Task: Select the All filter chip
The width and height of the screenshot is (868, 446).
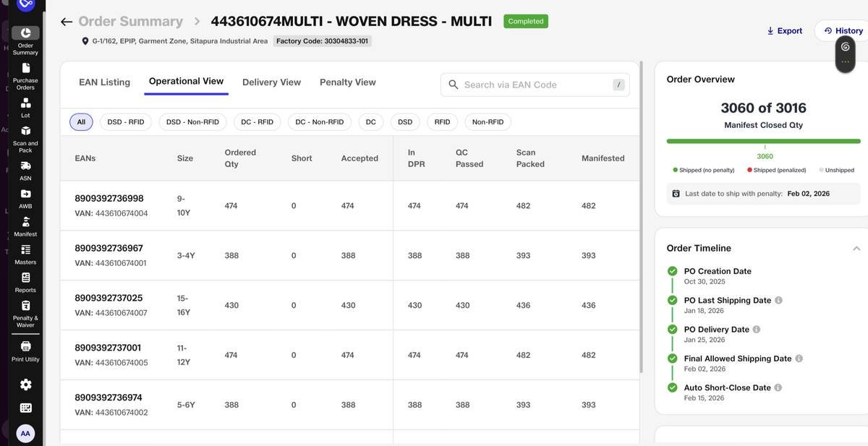Action: coord(81,122)
